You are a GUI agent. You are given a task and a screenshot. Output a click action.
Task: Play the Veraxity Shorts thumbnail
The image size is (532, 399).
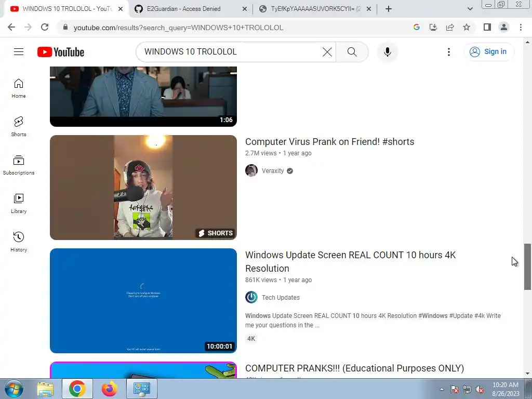pos(143,187)
